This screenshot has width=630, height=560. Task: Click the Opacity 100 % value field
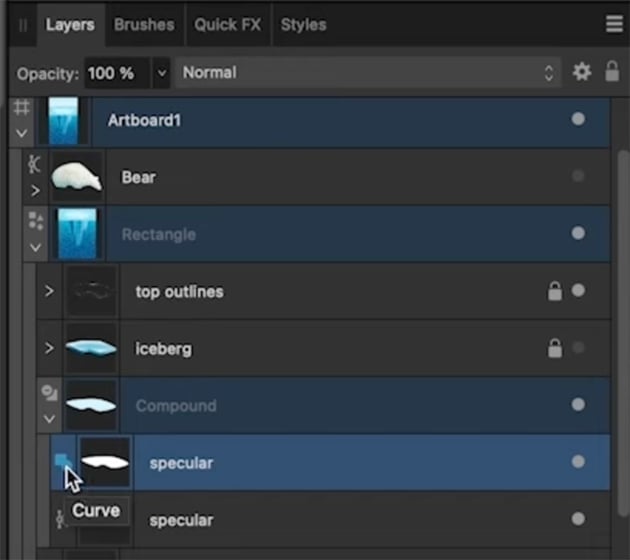pyautogui.click(x=117, y=73)
